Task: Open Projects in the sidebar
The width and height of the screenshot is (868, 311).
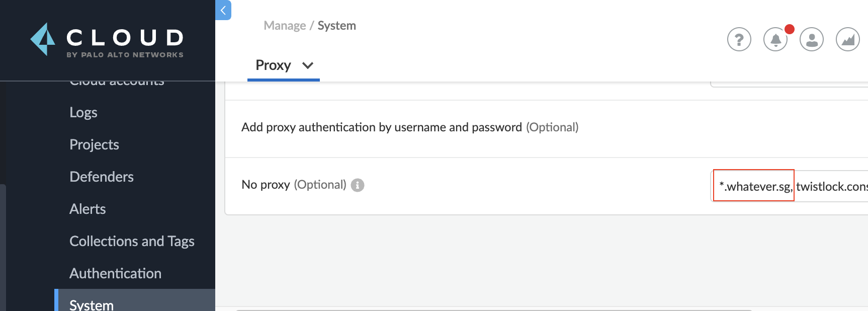Action: pyautogui.click(x=94, y=144)
